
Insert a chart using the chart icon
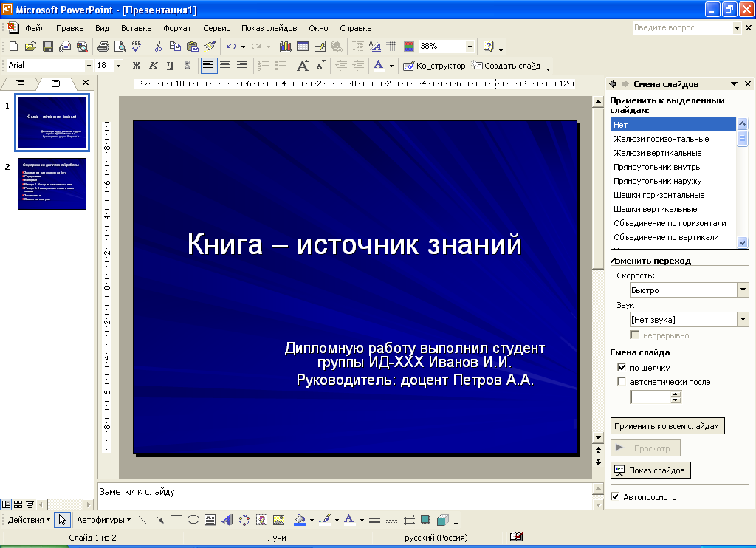[286, 47]
